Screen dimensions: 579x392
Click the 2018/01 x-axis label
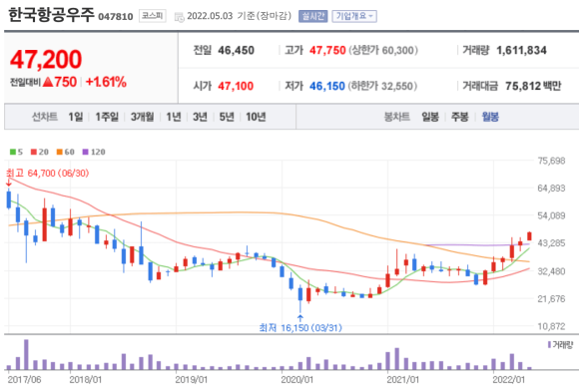point(86,380)
